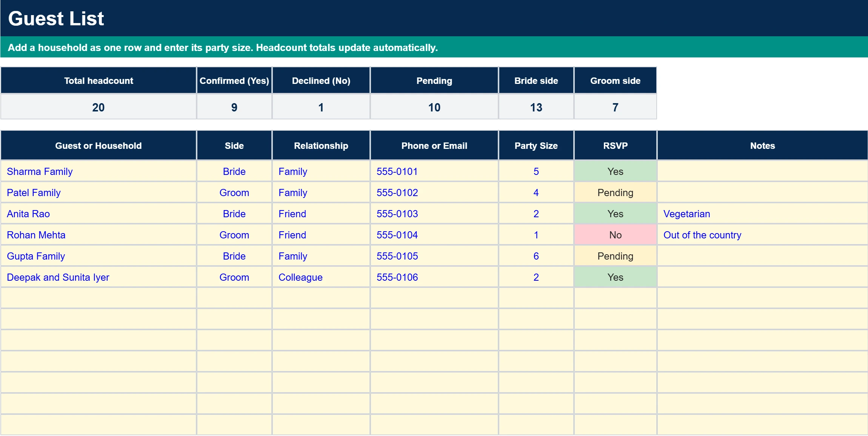Click the Total headcount header
The height and width of the screenshot is (436, 868).
pos(98,80)
